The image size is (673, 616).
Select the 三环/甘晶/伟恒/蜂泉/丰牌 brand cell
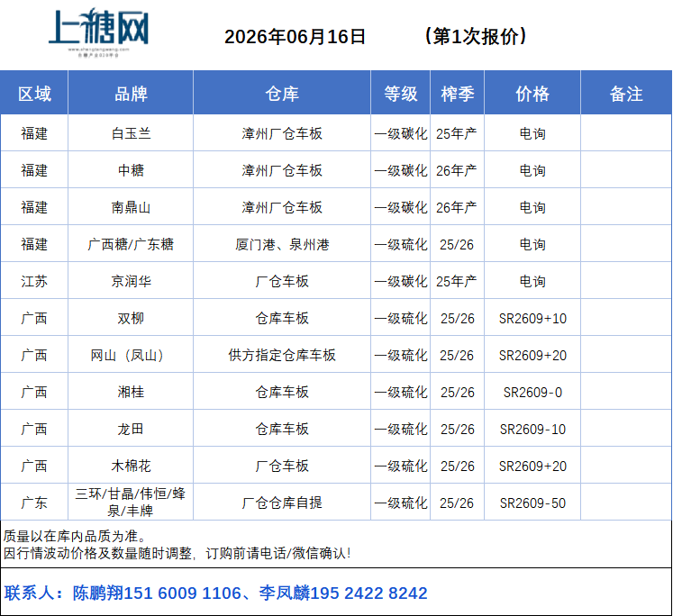click(131, 502)
